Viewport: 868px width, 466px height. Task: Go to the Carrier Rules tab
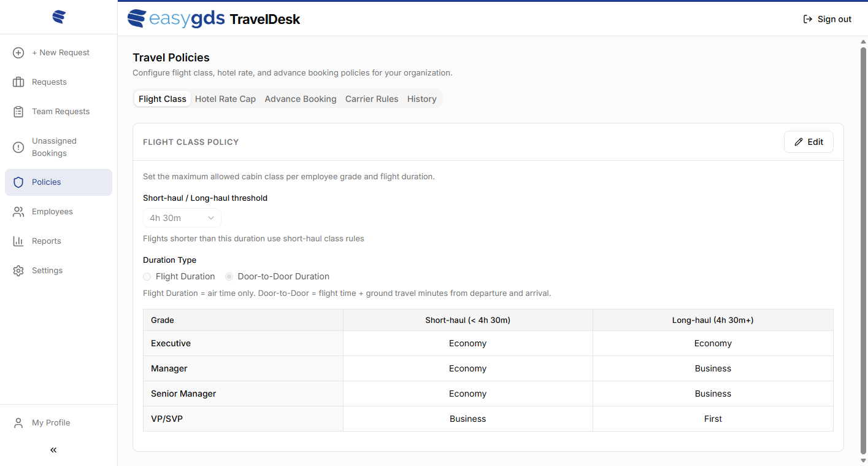point(372,99)
